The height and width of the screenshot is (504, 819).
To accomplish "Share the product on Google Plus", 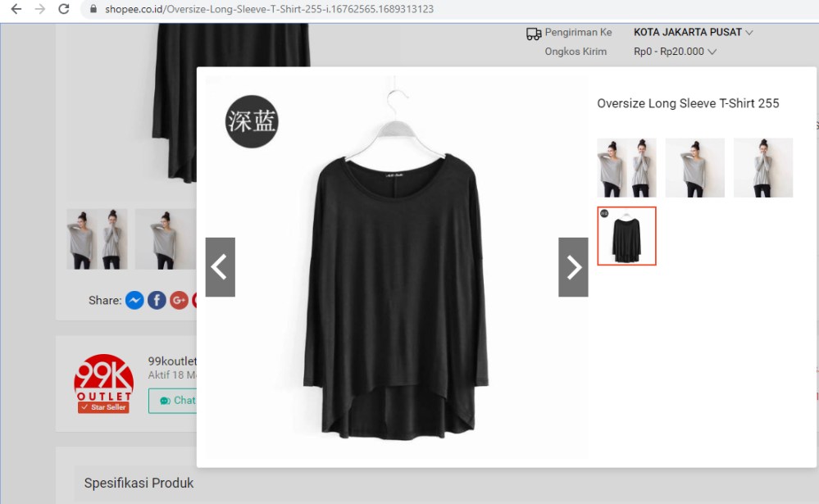I will [x=179, y=301].
